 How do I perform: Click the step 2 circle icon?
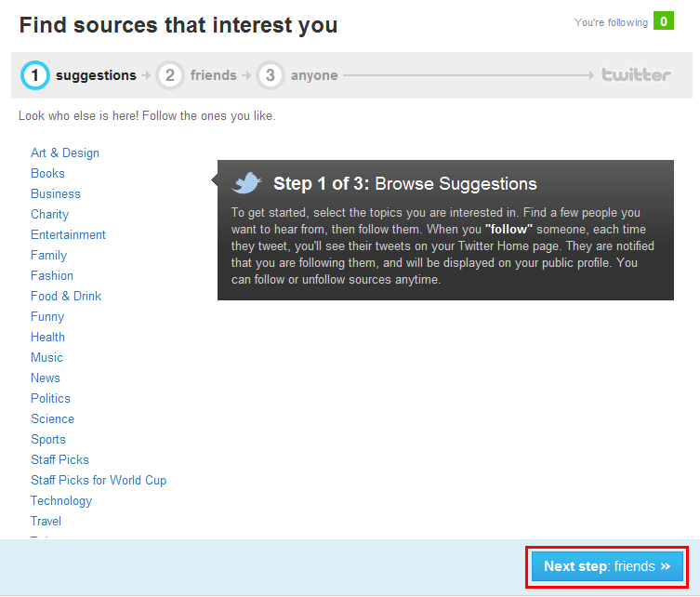click(169, 75)
